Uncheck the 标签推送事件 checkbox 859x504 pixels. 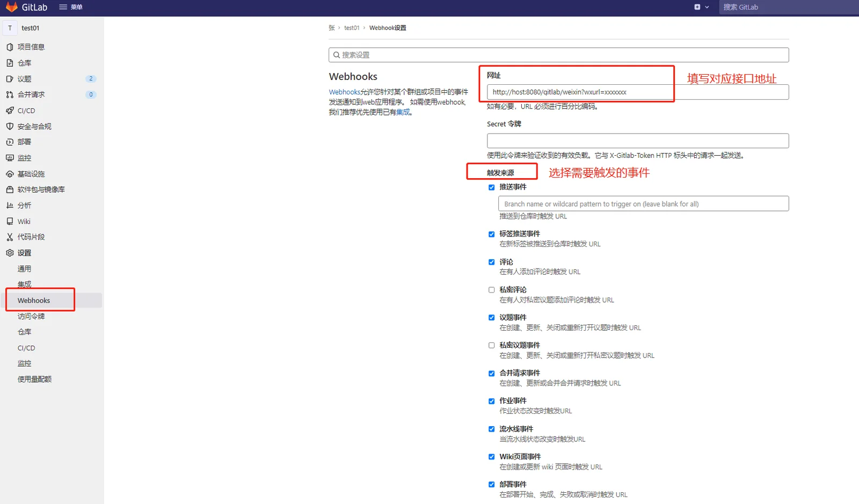coord(491,234)
